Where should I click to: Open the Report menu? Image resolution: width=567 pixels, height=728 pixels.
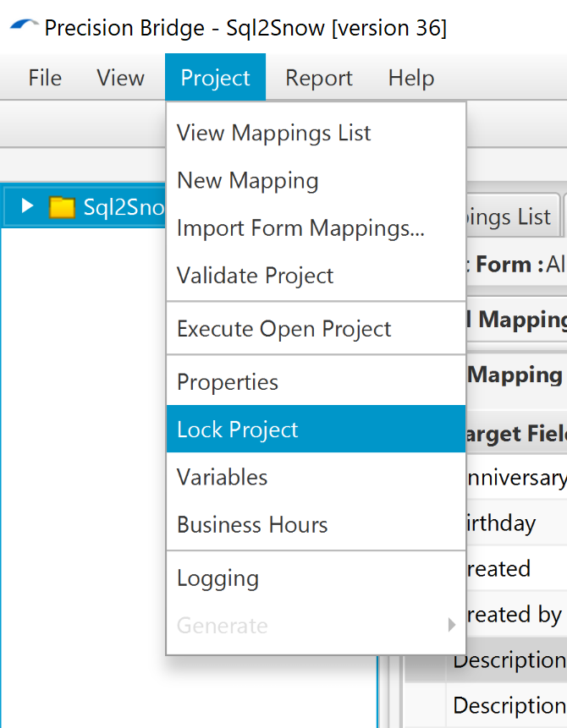tap(319, 78)
